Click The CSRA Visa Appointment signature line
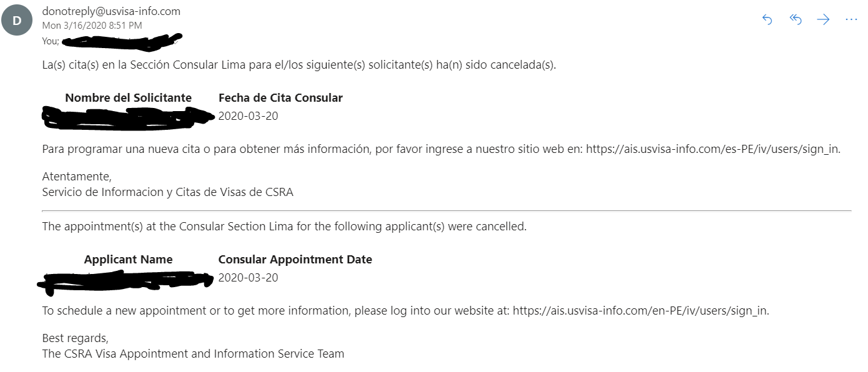This screenshot has height=372, width=868. (x=193, y=354)
